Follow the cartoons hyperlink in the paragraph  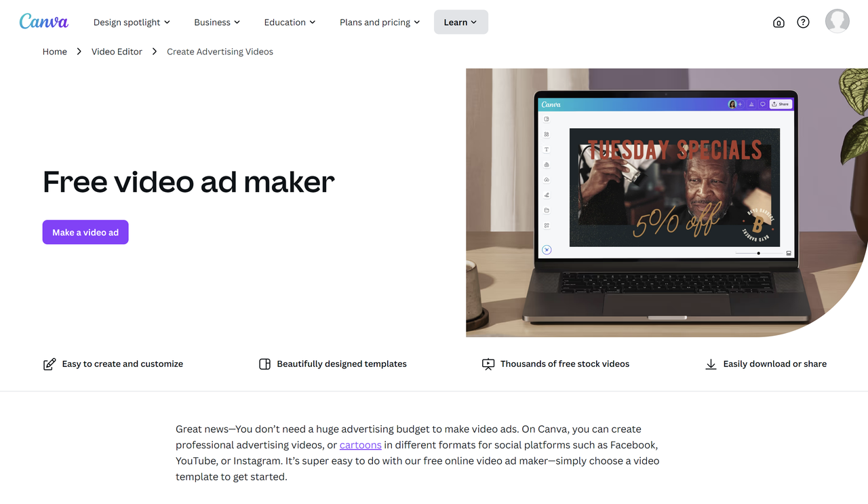coord(360,445)
